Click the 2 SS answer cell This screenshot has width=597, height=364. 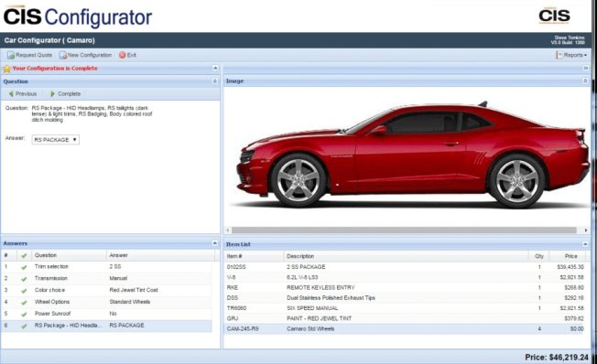[115, 266]
